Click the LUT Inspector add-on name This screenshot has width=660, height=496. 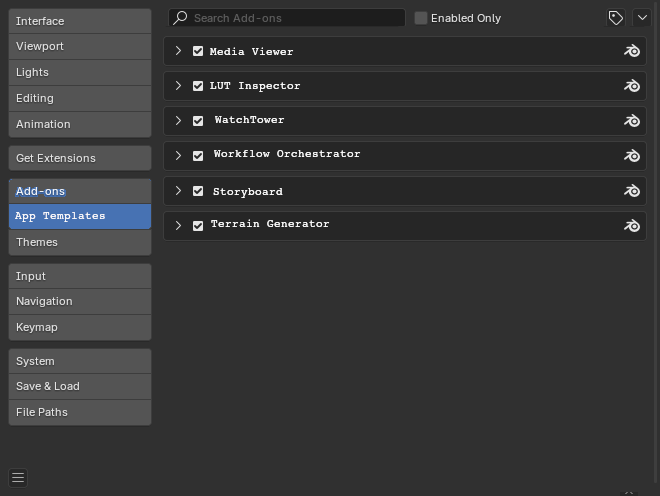[x=255, y=86]
